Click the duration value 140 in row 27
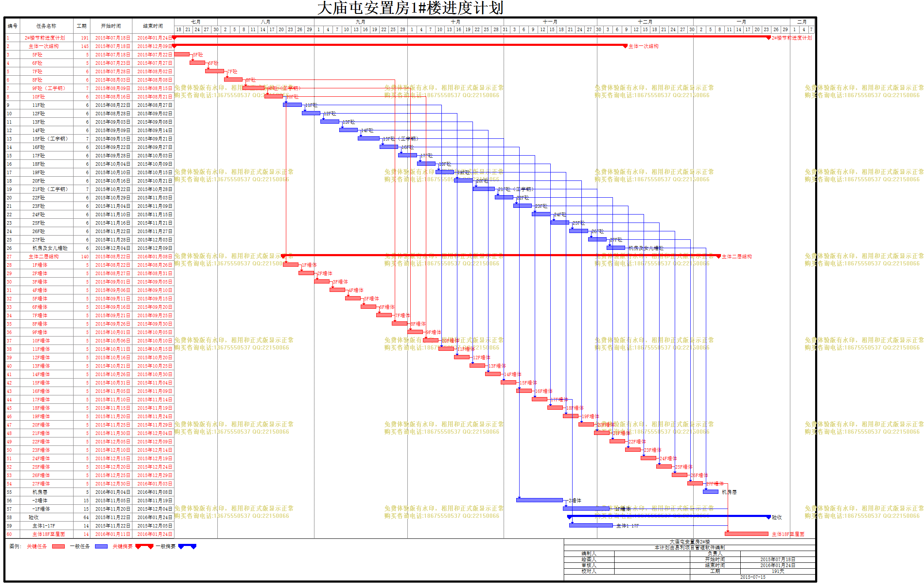The image size is (924, 583). (85, 257)
